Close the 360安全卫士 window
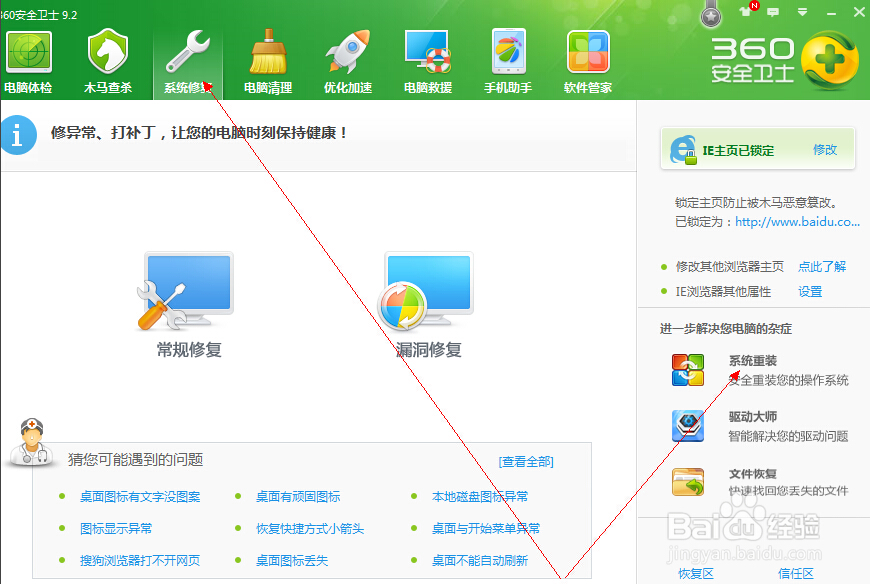The image size is (870, 584). pyautogui.click(x=859, y=12)
